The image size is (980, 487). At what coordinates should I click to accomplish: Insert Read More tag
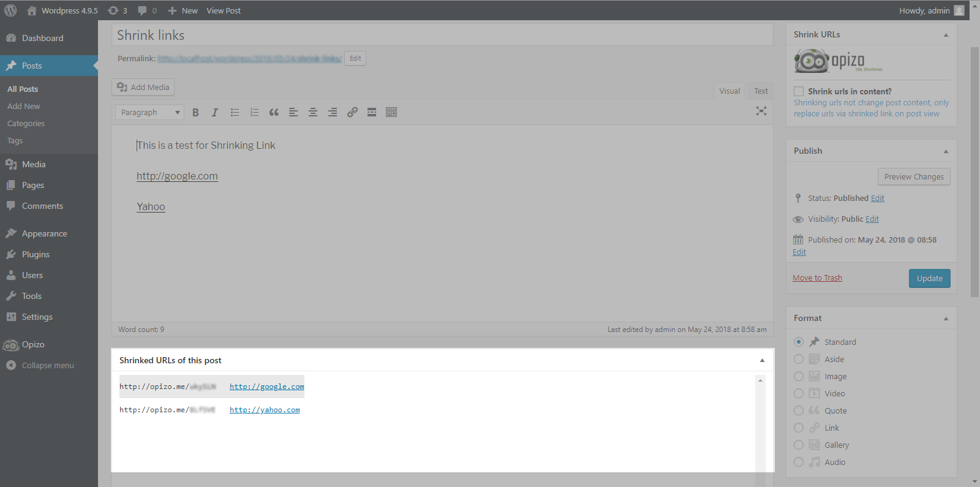(372, 112)
